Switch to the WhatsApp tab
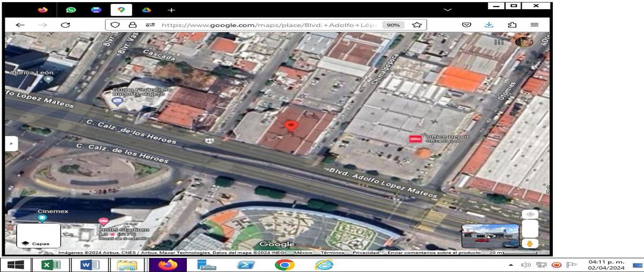 tap(71, 10)
